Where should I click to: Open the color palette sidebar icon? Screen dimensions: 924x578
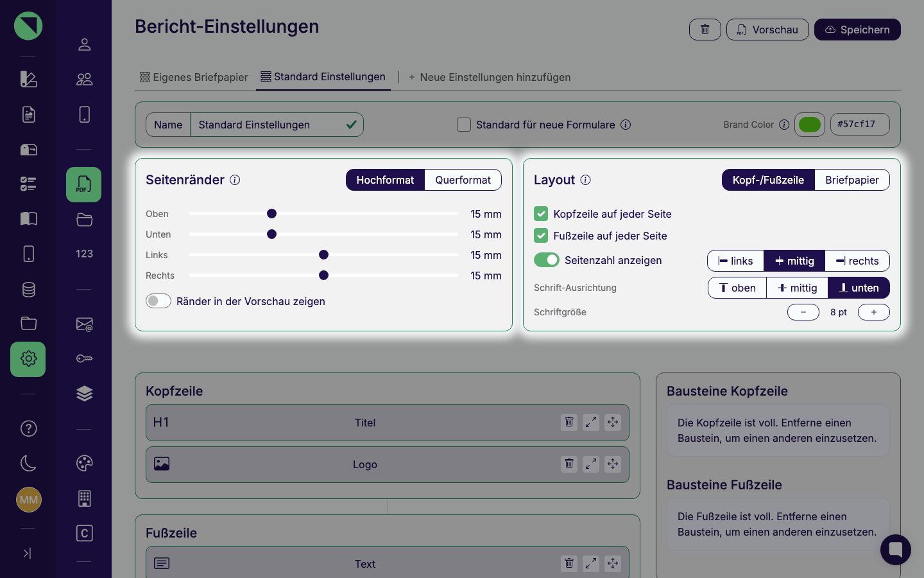click(x=84, y=463)
